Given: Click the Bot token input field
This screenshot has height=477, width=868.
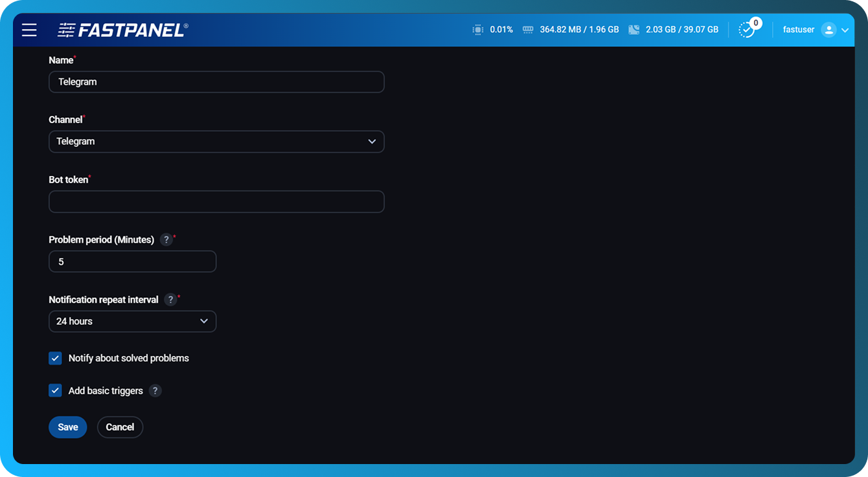Looking at the screenshot, I should click(216, 202).
